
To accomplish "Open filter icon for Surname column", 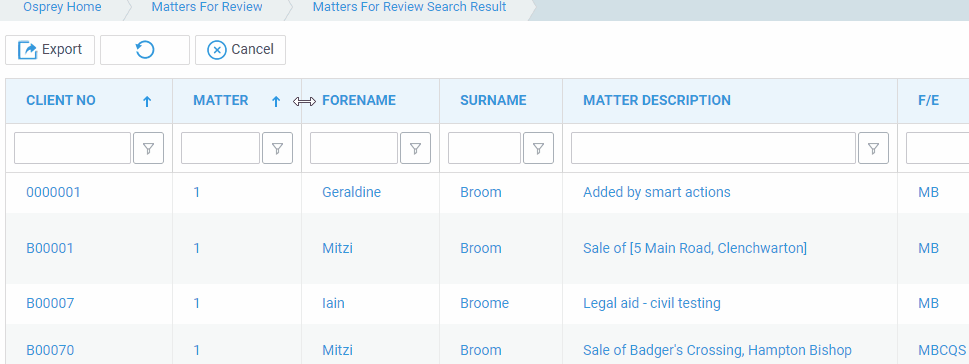I will 538,148.
